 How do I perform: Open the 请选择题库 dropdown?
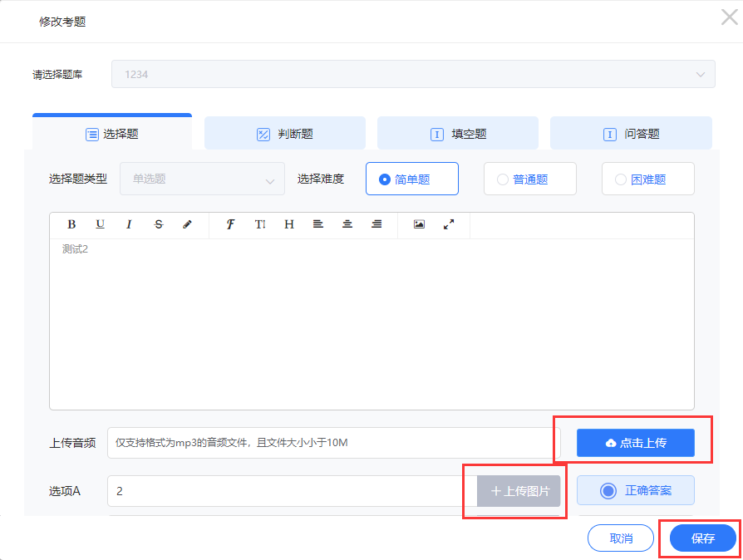pyautogui.click(x=413, y=74)
